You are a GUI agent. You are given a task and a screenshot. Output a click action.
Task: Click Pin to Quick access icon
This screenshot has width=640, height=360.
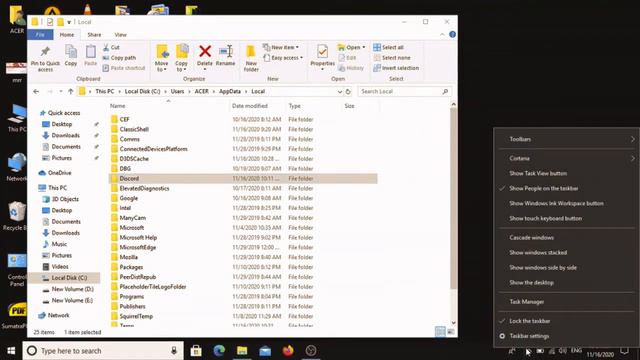point(45,52)
